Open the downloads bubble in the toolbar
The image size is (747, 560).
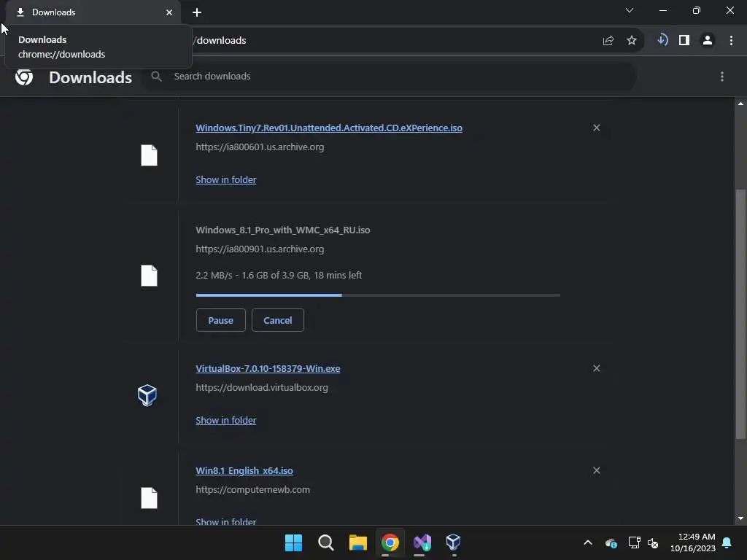coord(662,40)
